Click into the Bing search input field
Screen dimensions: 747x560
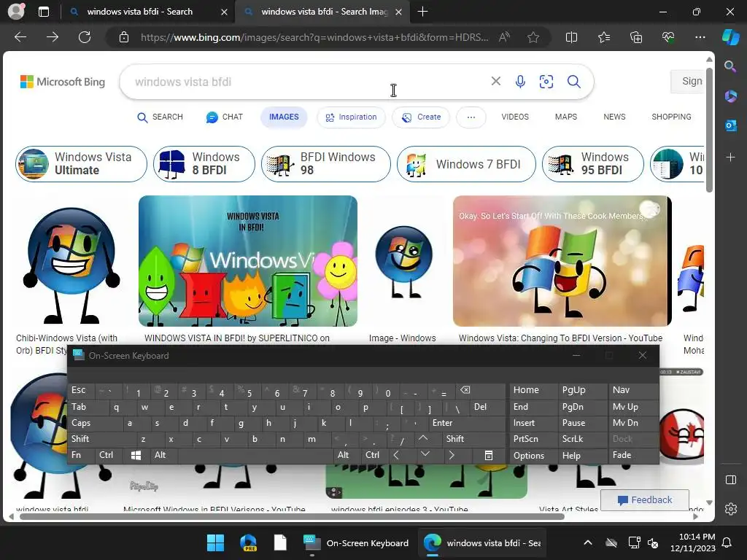(x=305, y=82)
